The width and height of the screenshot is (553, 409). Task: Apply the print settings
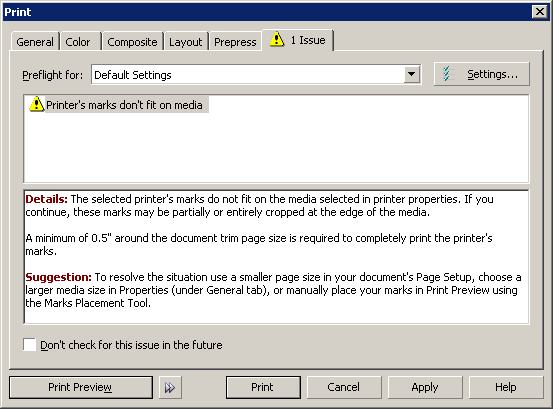[x=425, y=387]
